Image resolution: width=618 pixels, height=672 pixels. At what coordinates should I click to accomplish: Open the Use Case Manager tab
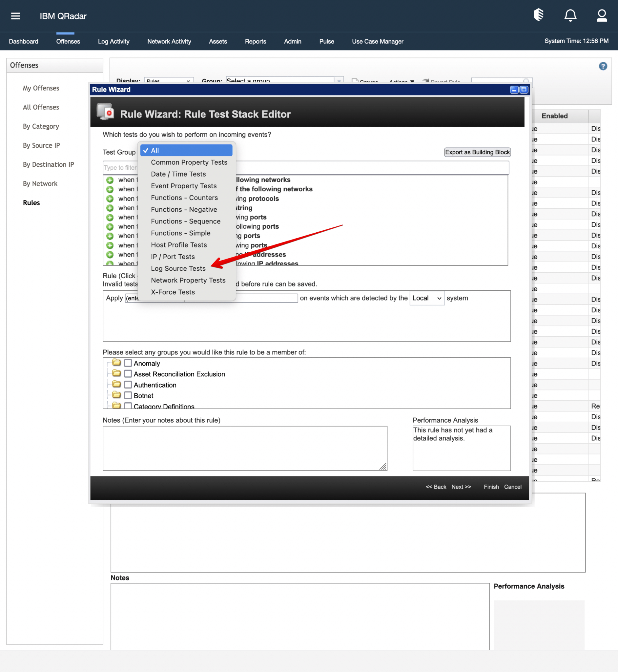tap(377, 41)
